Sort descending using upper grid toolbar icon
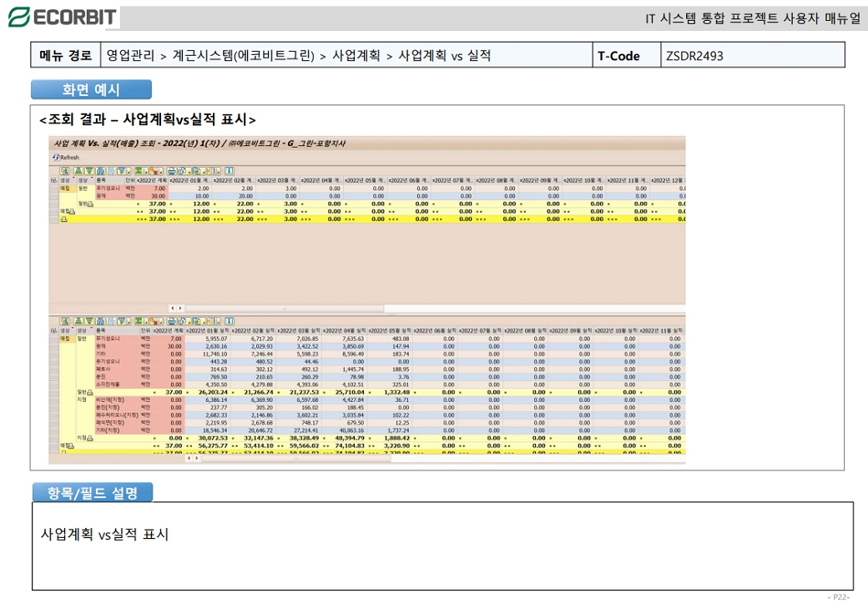 (88, 170)
